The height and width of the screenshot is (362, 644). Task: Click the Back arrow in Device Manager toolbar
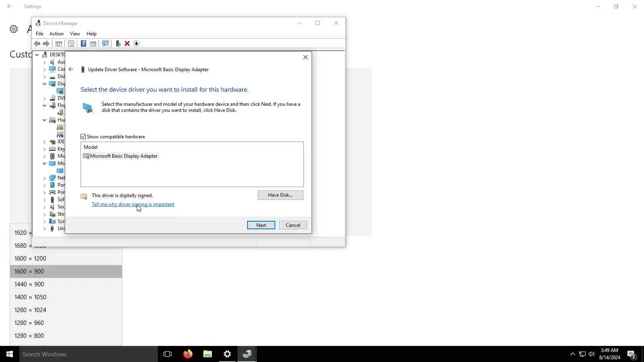click(37, 43)
